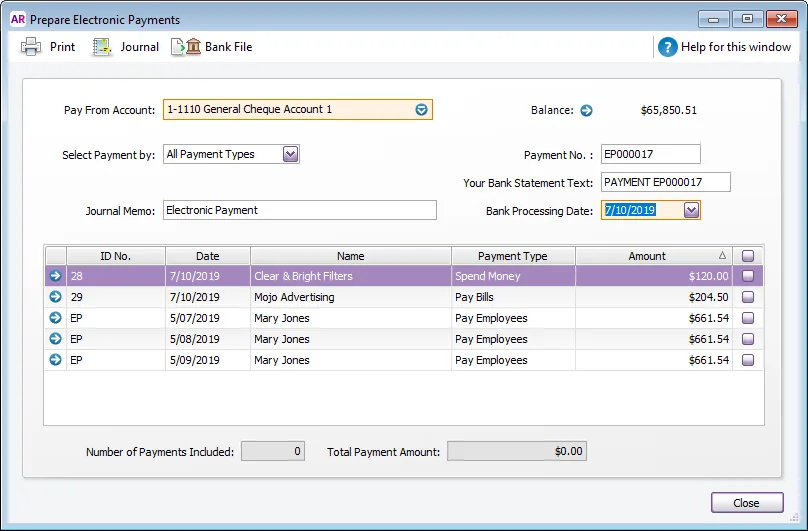Screen dimensions: 808x531
Task: Tick checkbox for the $120.00 Spend Money payment
Action: pyautogui.click(x=748, y=276)
